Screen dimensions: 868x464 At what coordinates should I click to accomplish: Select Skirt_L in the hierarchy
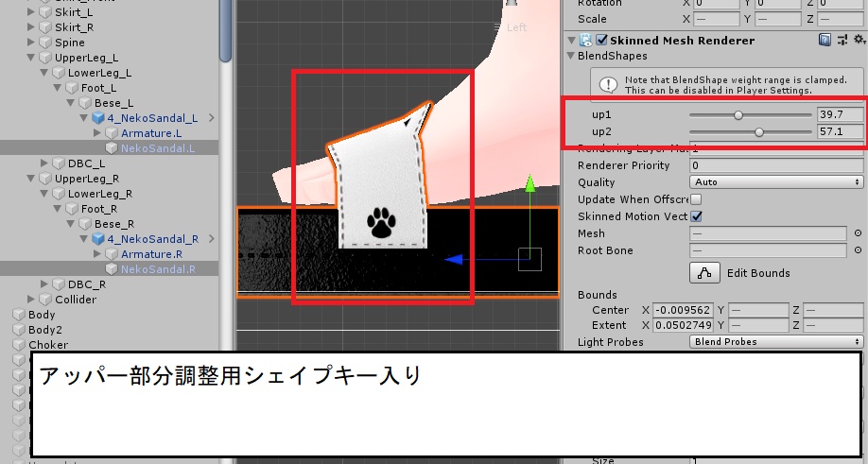click(74, 12)
